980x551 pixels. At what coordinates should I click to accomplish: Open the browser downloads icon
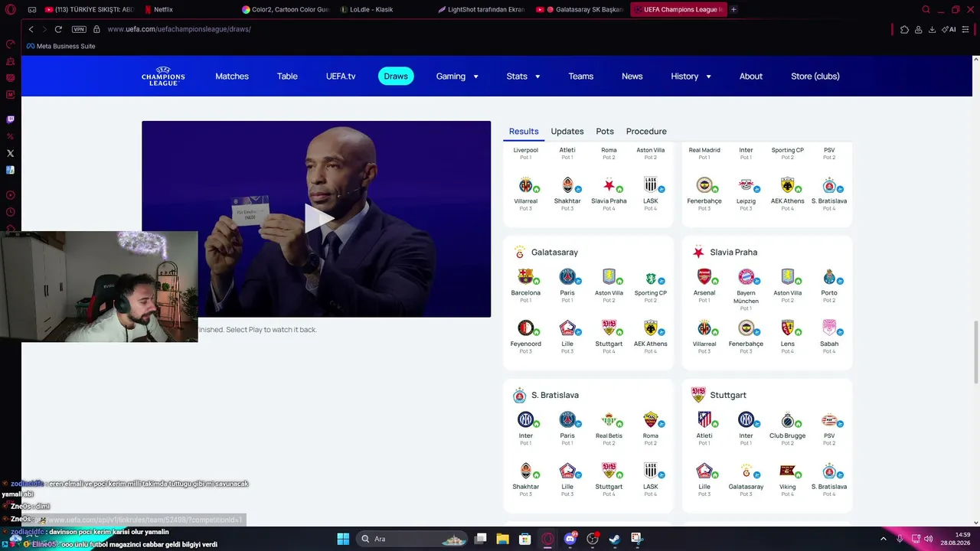[932, 29]
